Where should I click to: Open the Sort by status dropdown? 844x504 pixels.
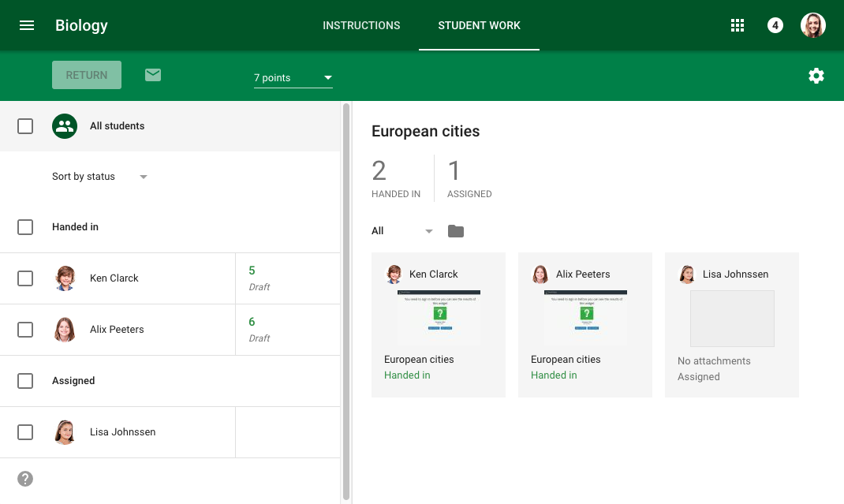(x=99, y=177)
